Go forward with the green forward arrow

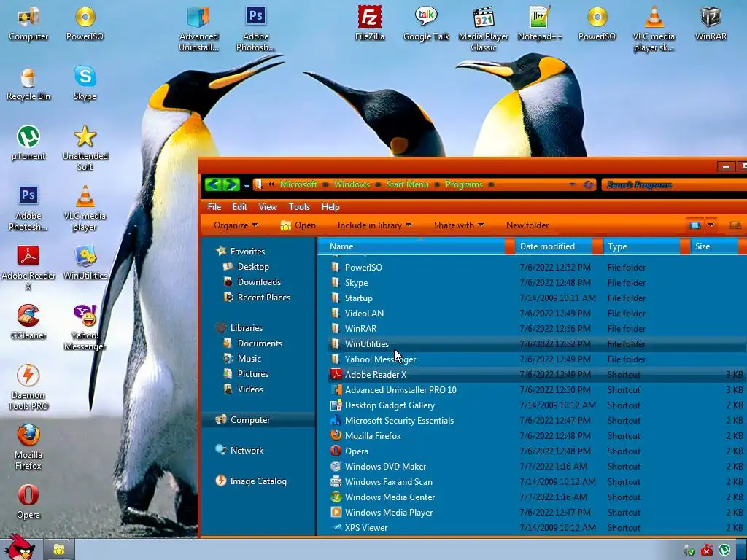(231, 184)
